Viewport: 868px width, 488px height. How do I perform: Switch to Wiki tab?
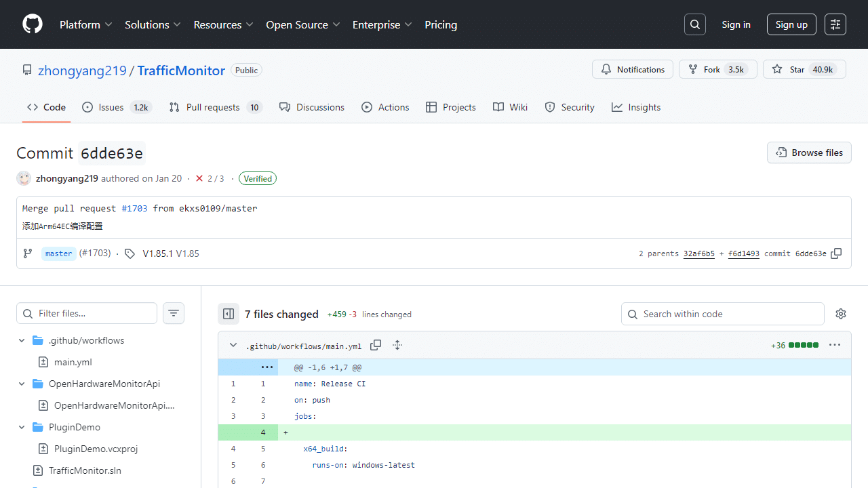click(510, 107)
